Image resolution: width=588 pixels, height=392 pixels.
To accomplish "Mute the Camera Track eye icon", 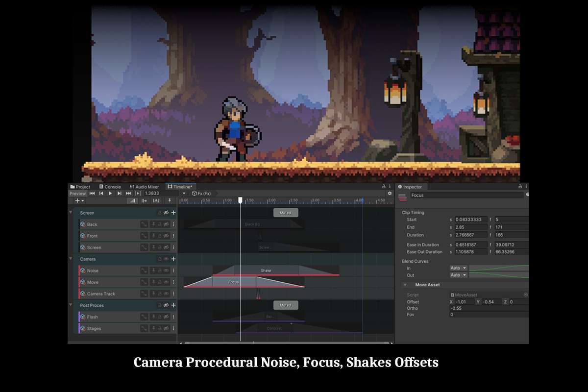I will click(x=166, y=294).
